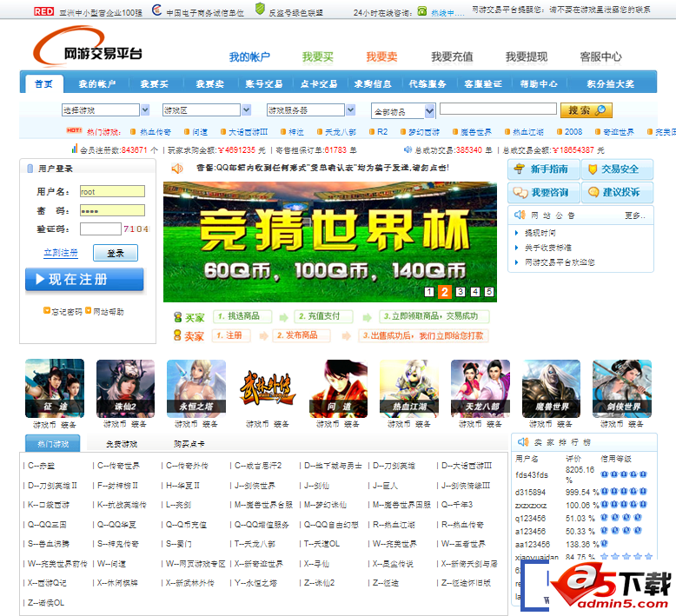Click the 新手指南 guide icon button
676x616 pixels.
click(x=543, y=169)
